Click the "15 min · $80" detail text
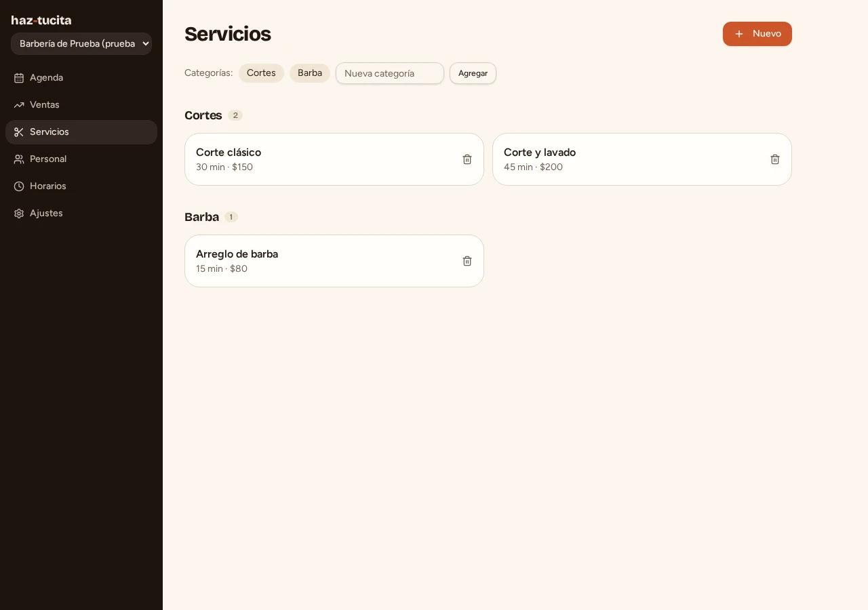868x610 pixels. [222, 269]
